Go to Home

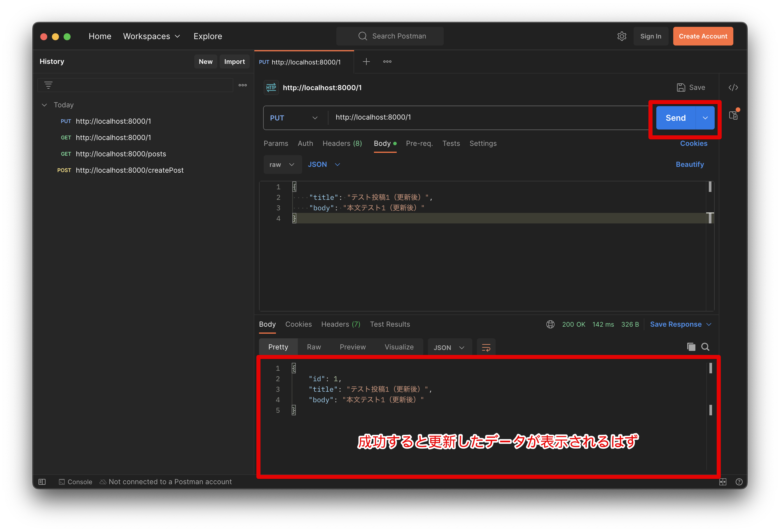[100, 36]
